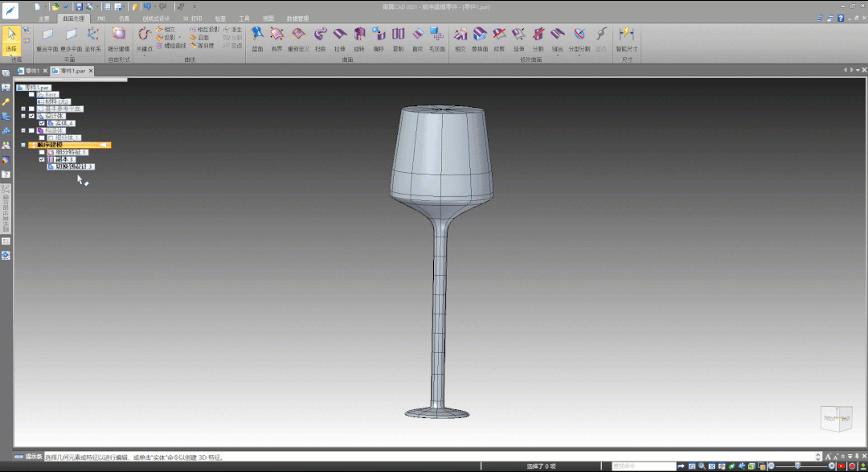Click the zoom slider handle in status bar
868x472 pixels.
pyautogui.click(x=798, y=466)
